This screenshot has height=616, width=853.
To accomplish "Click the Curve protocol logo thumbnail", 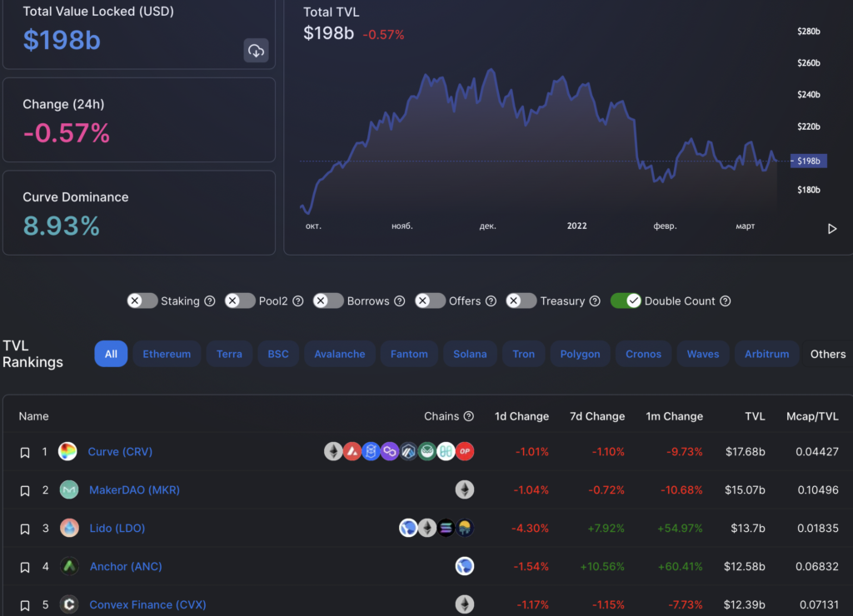I will click(x=69, y=451).
